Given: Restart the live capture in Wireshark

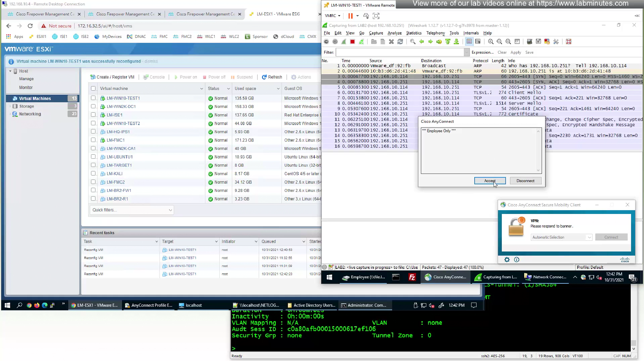Looking at the screenshot, I should tap(361, 42).
